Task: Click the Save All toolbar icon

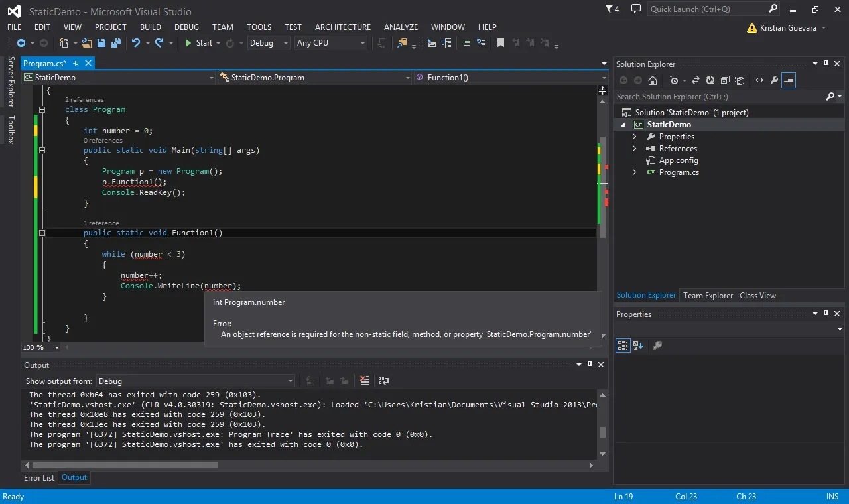Action: click(x=115, y=43)
